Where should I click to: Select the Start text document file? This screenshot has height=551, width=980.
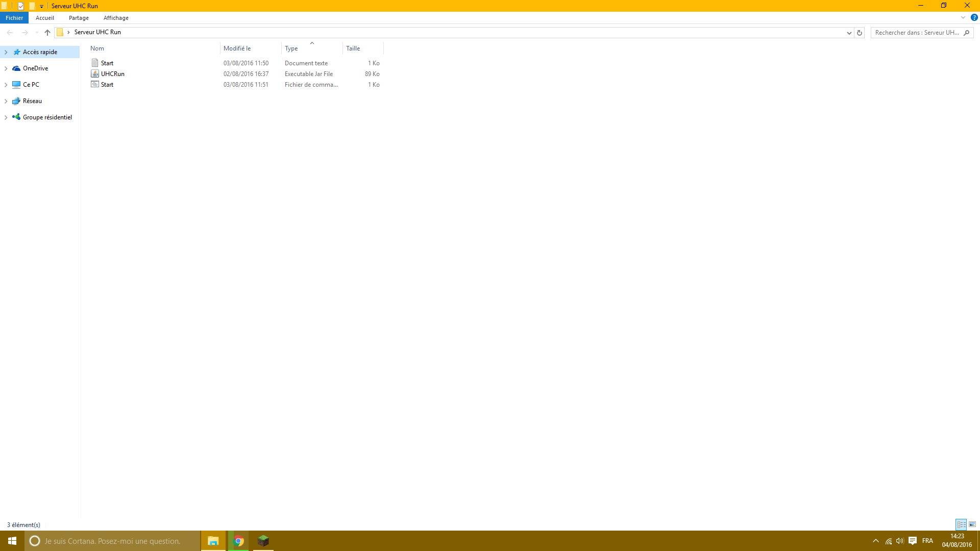107,63
